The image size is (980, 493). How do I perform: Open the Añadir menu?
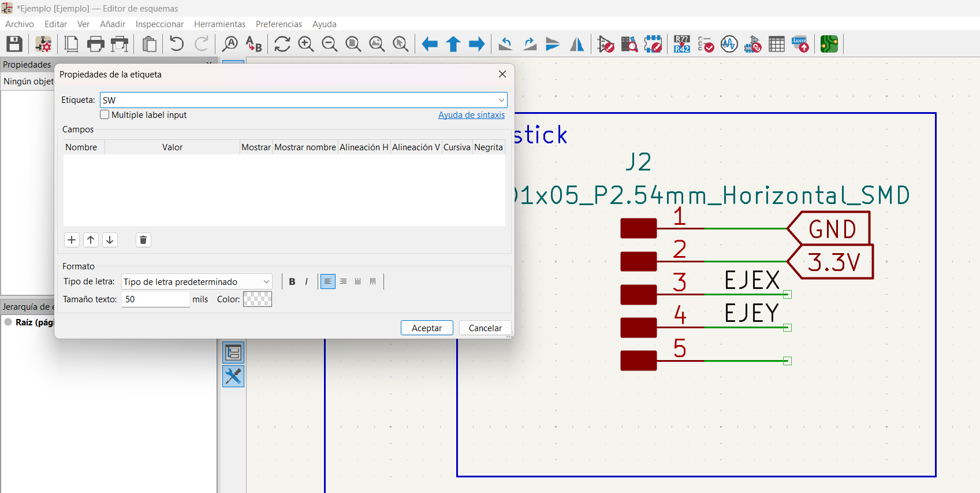(113, 24)
